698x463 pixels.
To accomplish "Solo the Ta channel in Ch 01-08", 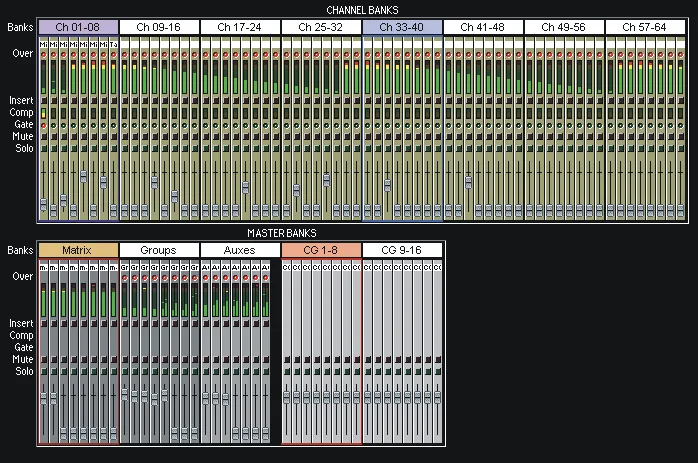I will point(114,148).
